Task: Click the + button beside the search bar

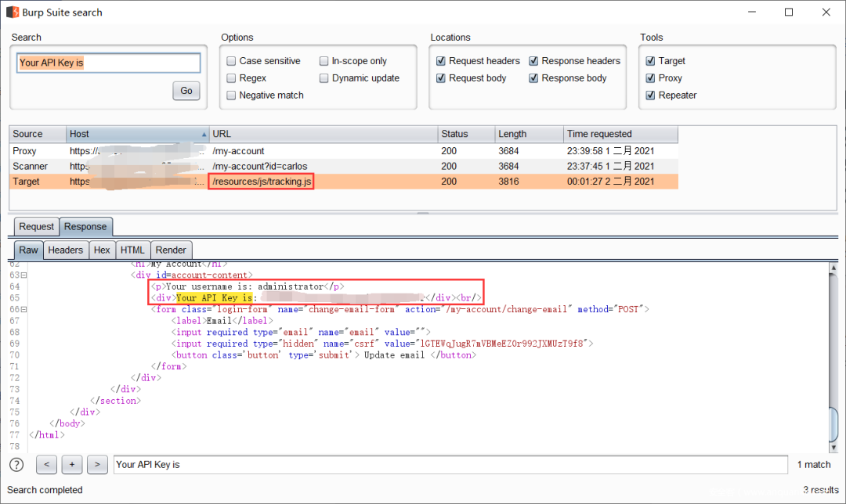Action: click(x=72, y=465)
